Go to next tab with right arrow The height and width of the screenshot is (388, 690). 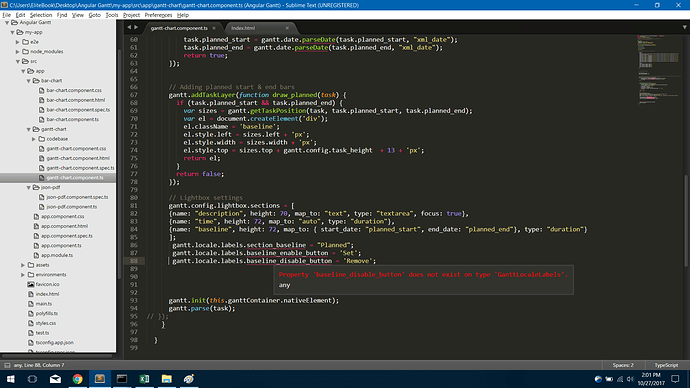(x=136, y=27)
